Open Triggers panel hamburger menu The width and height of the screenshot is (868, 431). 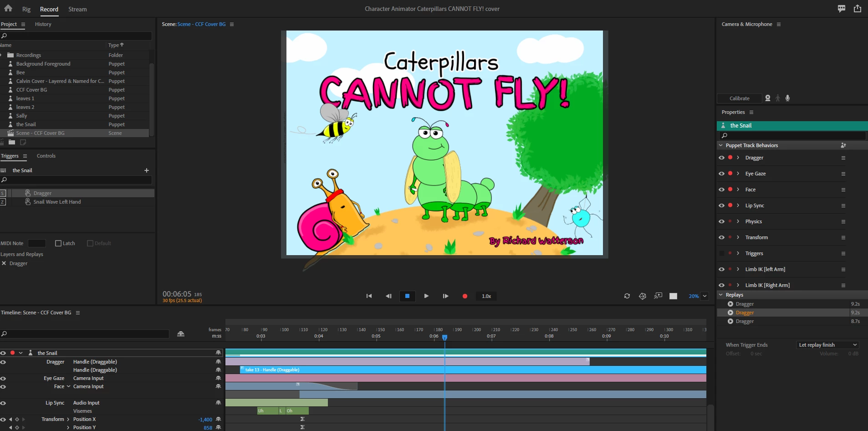pos(25,156)
